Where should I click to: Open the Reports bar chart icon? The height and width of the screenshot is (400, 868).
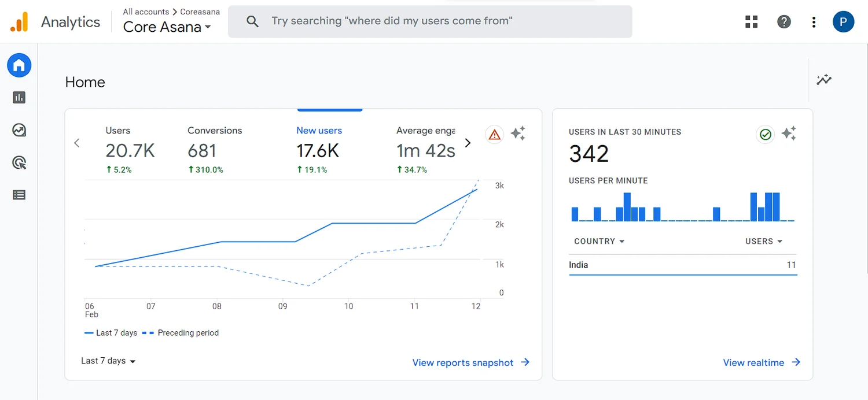pos(19,98)
